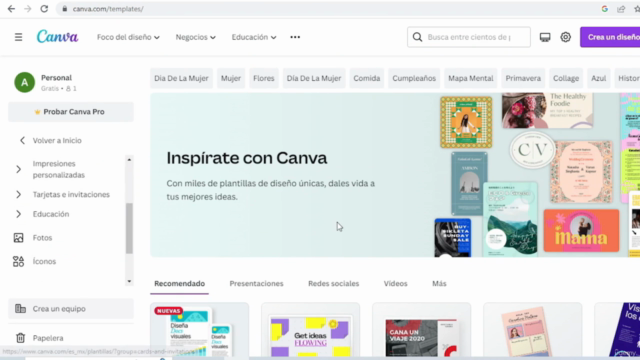Image resolution: width=640 pixels, height=360 pixels.
Task: Open Gana un viaje 2020 thumbnail
Action: [x=422, y=331]
